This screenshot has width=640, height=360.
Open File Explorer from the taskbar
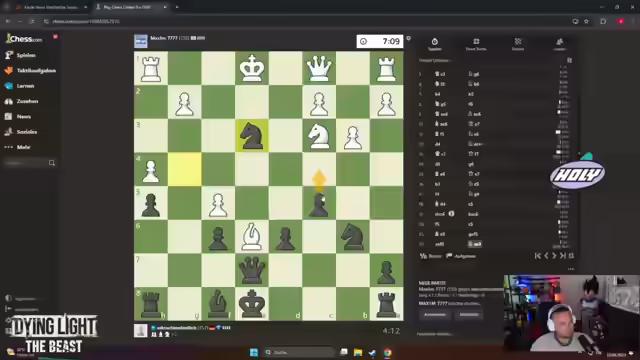[358, 352]
